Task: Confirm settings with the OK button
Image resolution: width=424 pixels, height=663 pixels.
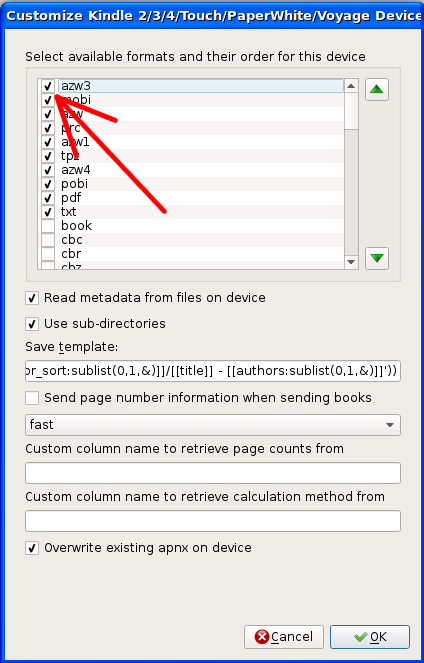Action: point(370,637)
